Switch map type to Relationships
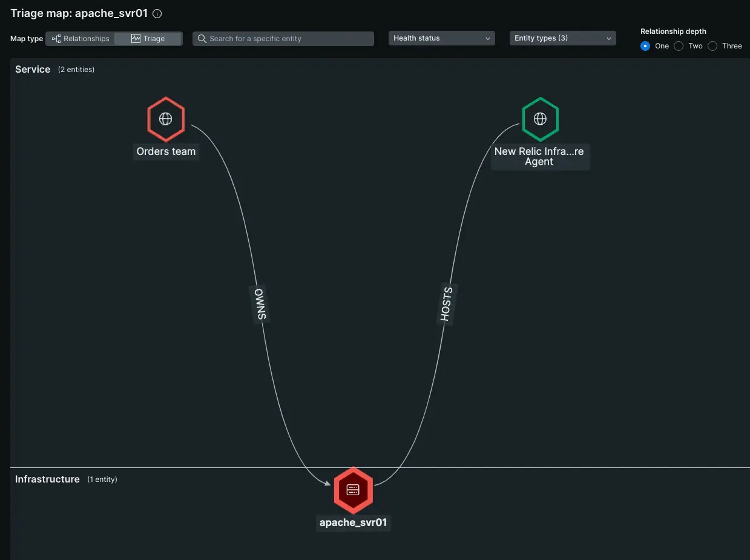The height and width of the screenshot is (560, 750). [81, 39]
